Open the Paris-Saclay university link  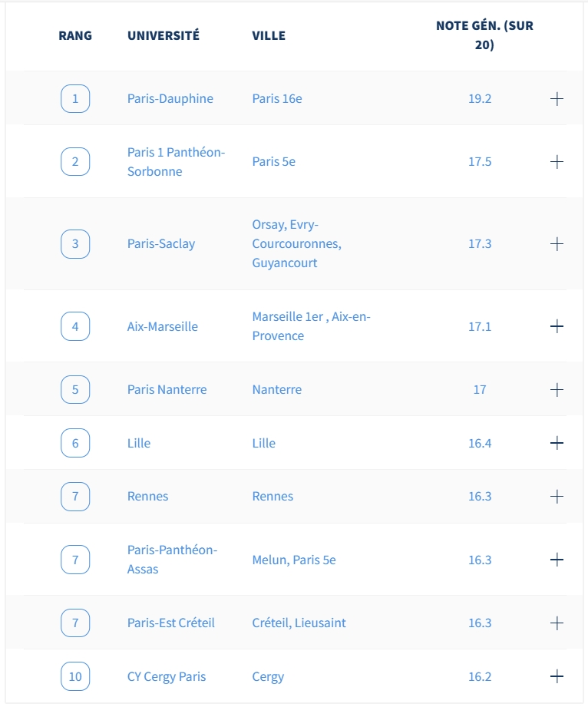point(161,244)
